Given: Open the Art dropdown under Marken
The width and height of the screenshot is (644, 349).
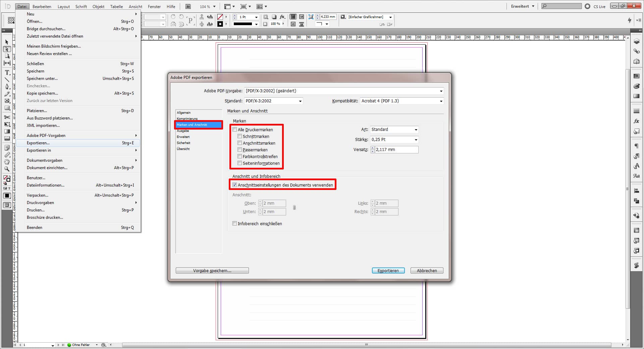Looking at the screenshot, I should [416, 130].
